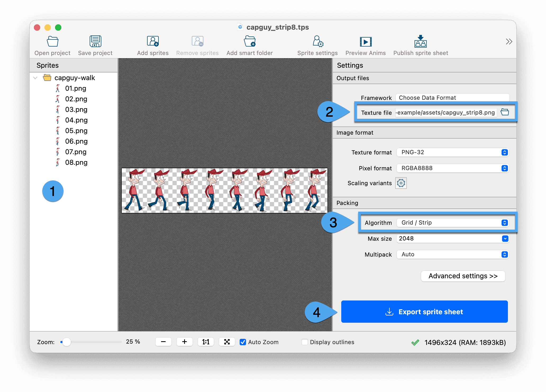546x392 pixels.
Task: Launch Preview Anims
Action: (x=366, y=45)
